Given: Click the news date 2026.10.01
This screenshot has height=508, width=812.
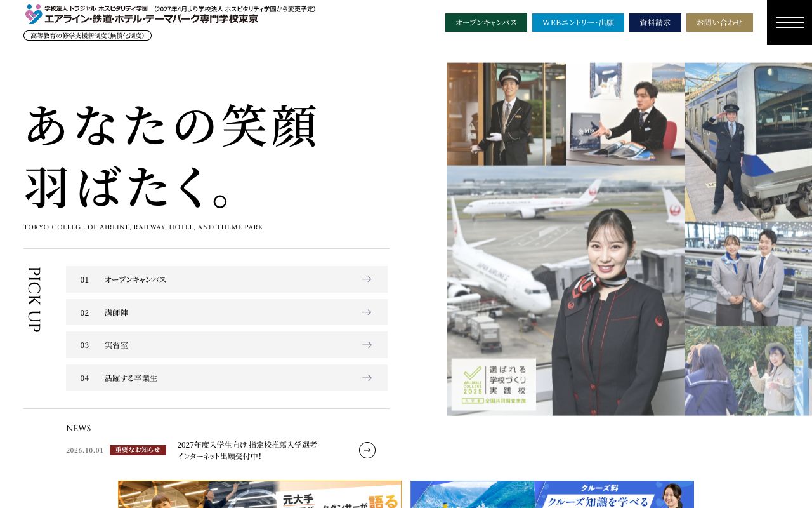Looking at the screenshot, I should coord(85,450).
